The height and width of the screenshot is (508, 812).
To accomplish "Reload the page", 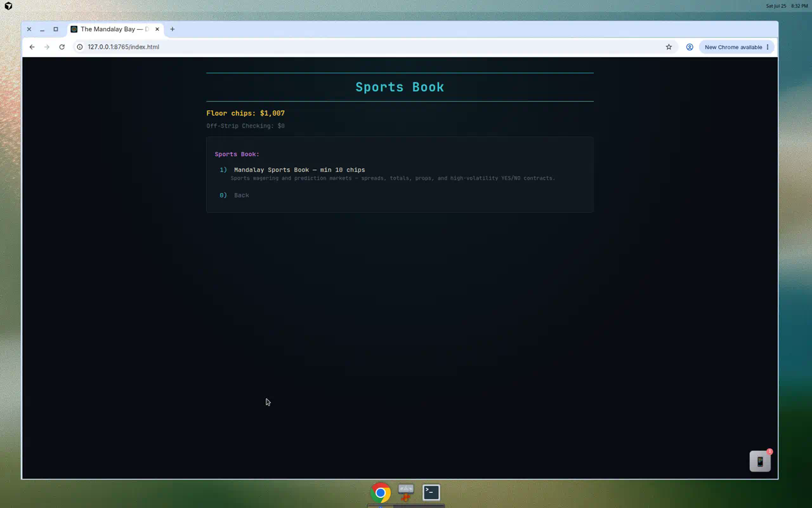I will click(x=62, y=47).
